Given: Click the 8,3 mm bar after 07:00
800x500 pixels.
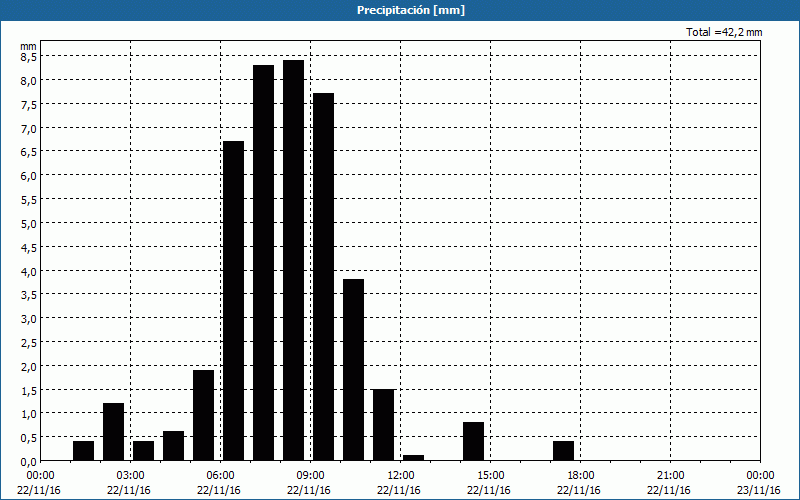Looking at the screenshot, I should tap(263, 263).
